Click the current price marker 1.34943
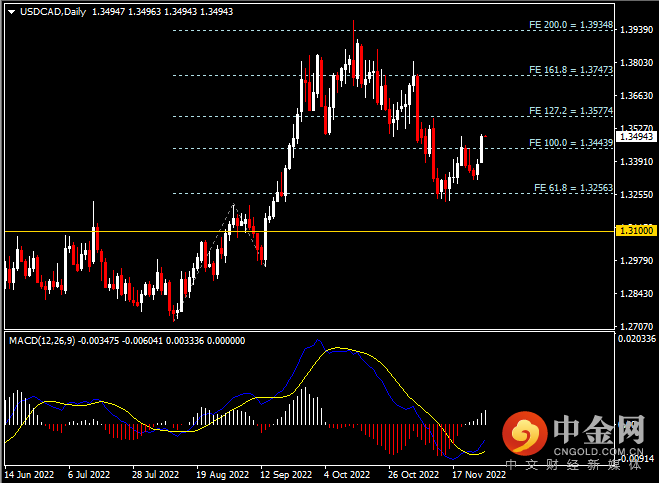This screenshot has width=659, height=483. 636,135
